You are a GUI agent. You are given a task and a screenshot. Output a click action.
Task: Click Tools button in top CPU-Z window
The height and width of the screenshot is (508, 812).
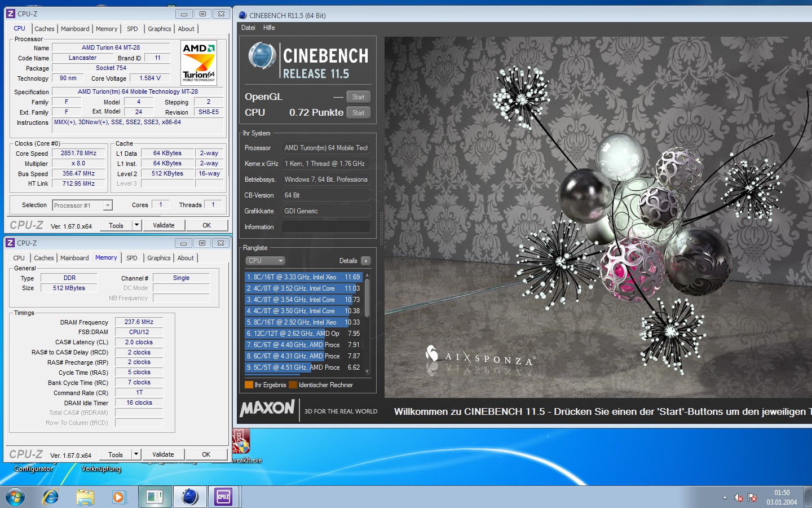116,225
